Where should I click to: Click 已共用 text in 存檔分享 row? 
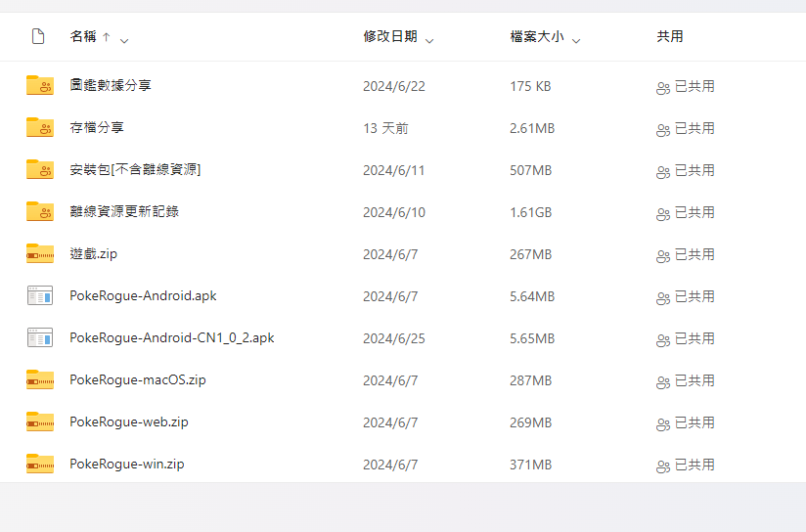click(694, 128)
